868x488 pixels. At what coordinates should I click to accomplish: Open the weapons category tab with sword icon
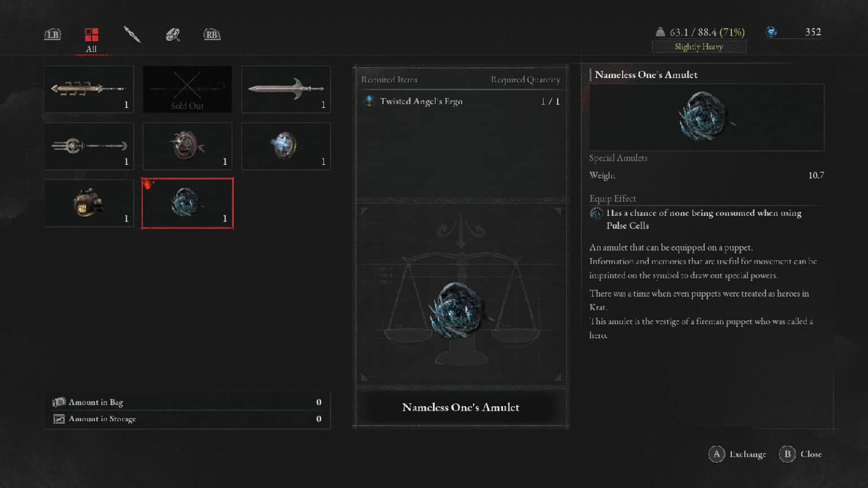click(132, 34)
